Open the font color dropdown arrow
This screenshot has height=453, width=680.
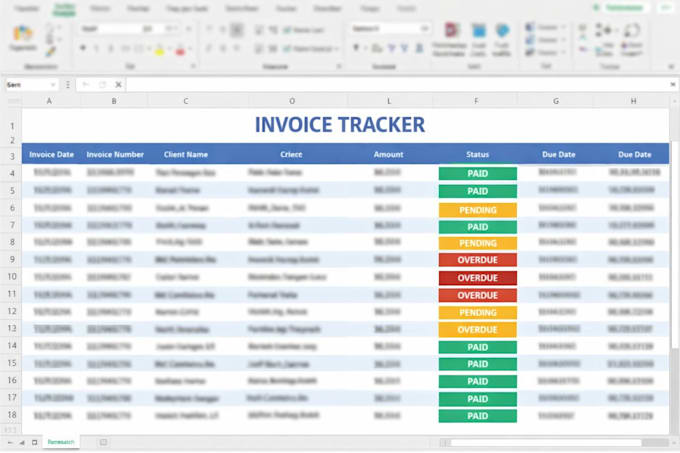(x=190, y=49)
